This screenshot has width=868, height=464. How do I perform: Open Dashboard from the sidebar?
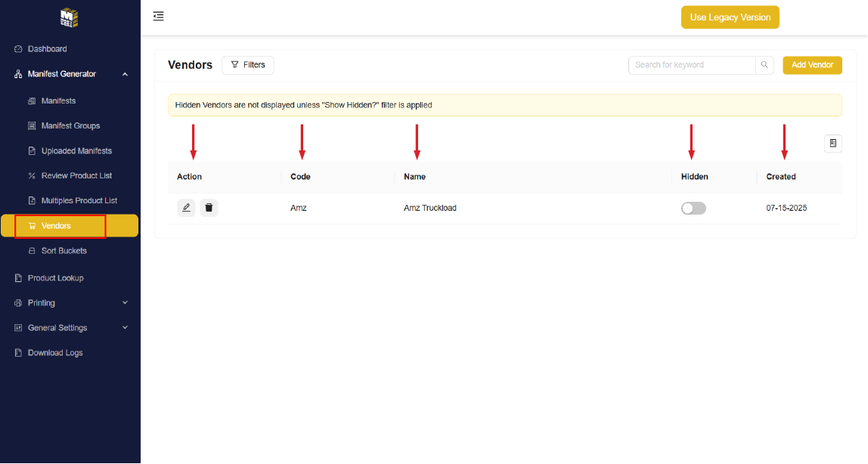pos(47,49)
